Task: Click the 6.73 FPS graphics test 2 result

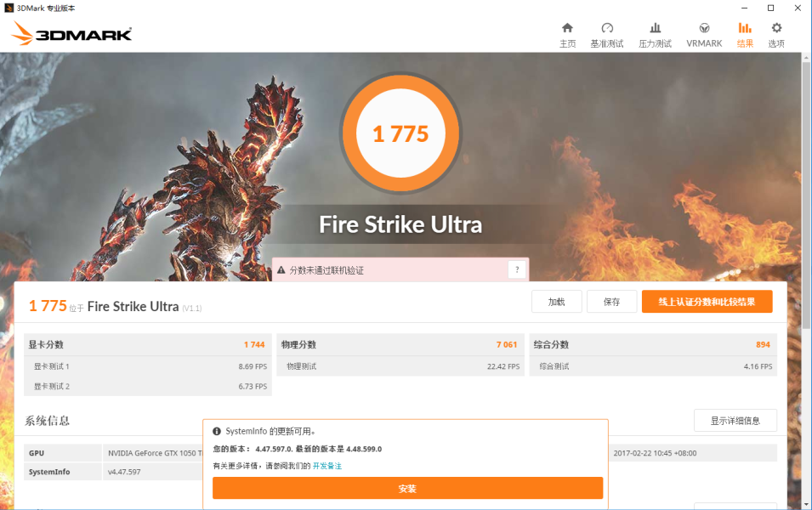Action: tap(253, 387)
